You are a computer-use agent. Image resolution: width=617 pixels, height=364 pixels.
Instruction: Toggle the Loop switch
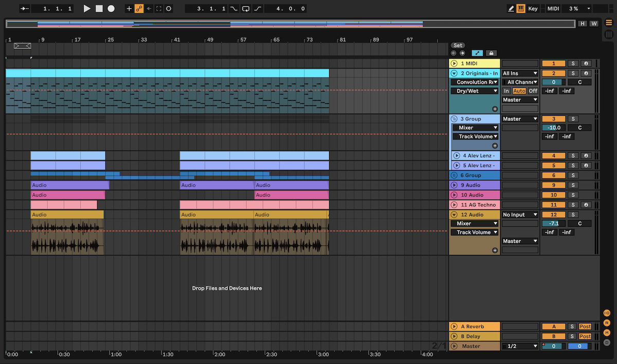[246, 9]
